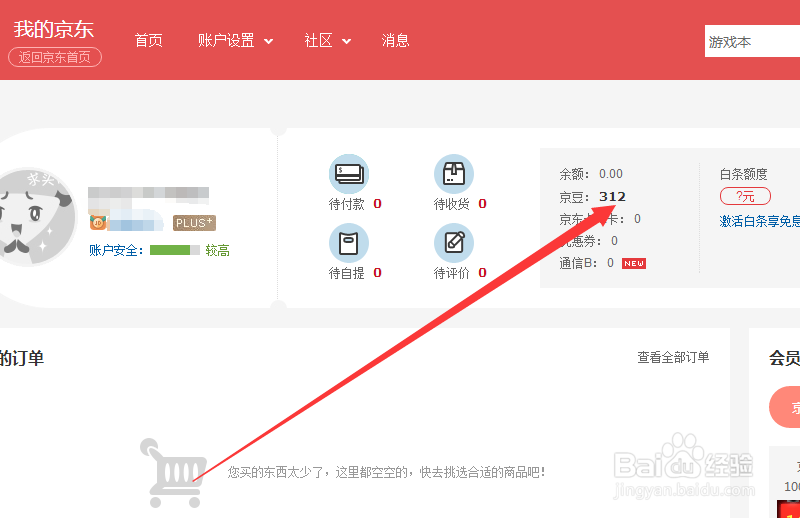Click the NEW badge next to 通信B

click(x=634, y=263)
